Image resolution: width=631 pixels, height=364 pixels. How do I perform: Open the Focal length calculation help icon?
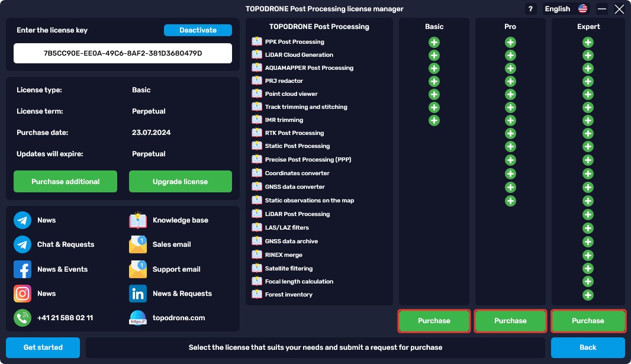click(257, 281)
